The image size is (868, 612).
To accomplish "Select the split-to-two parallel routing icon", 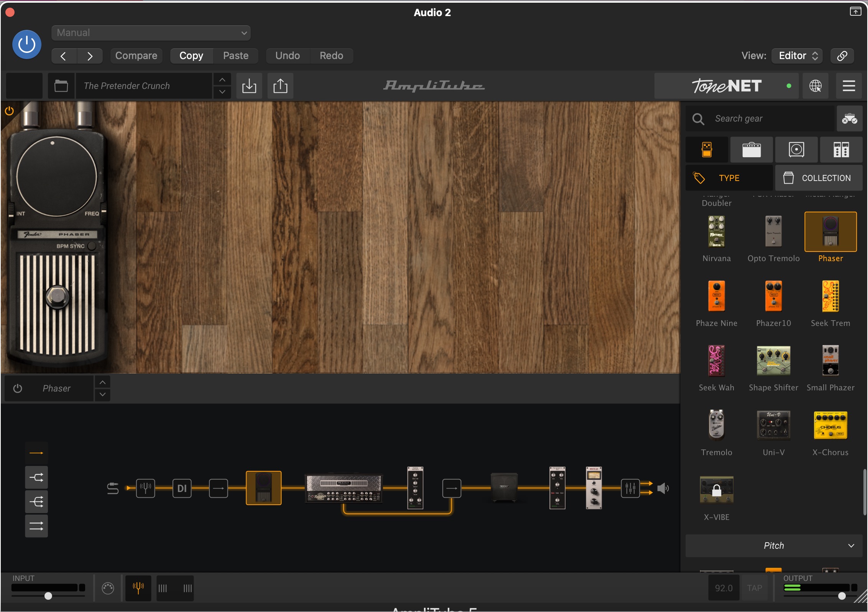I will 36,477.
